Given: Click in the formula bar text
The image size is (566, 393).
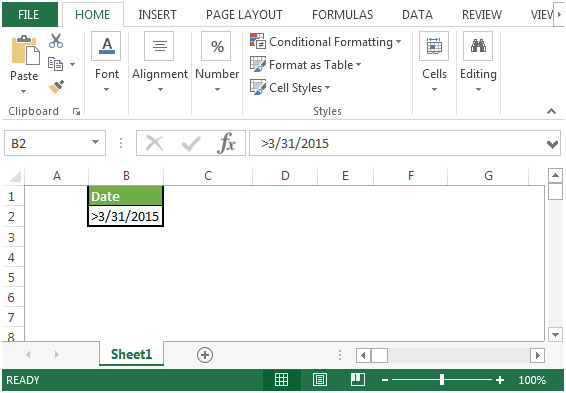Looking at the screenshot, I should pyautogui.click(x=295, y=144).
